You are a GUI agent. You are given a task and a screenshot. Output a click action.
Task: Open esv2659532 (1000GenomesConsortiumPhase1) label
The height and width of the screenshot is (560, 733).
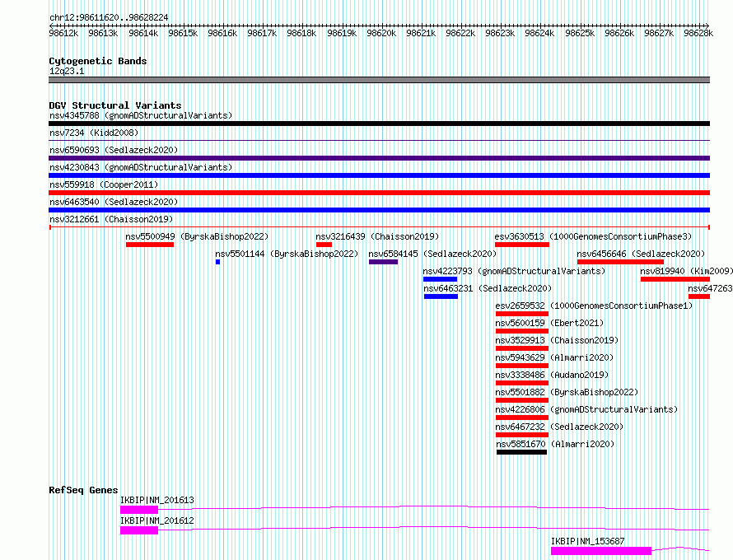tap(594, 306)
